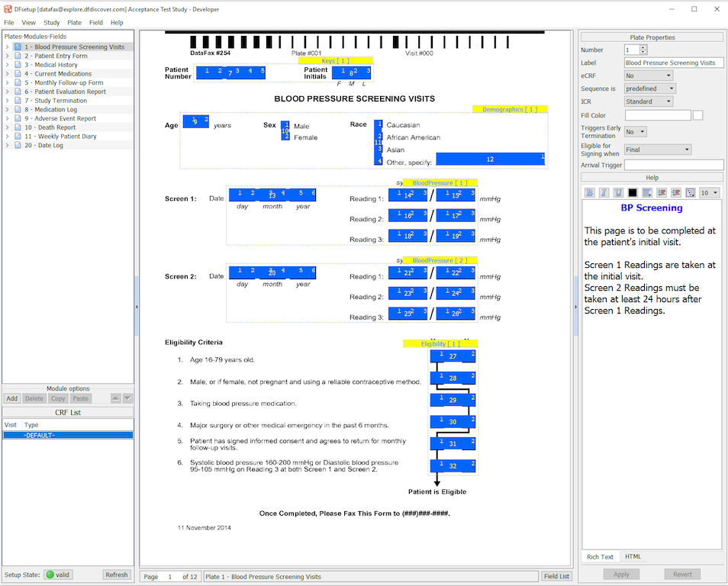
Task: Click the move module down arrow
Action: pyautogui.click(x=127, y=398)
